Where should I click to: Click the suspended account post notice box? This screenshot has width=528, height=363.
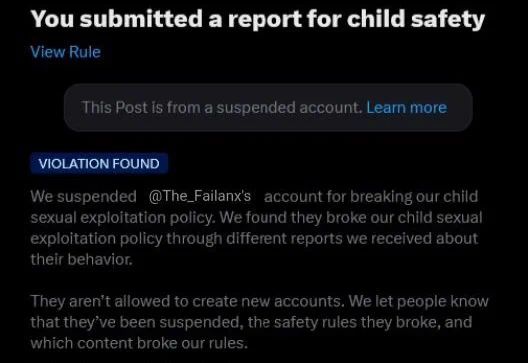tap(268, 107)
